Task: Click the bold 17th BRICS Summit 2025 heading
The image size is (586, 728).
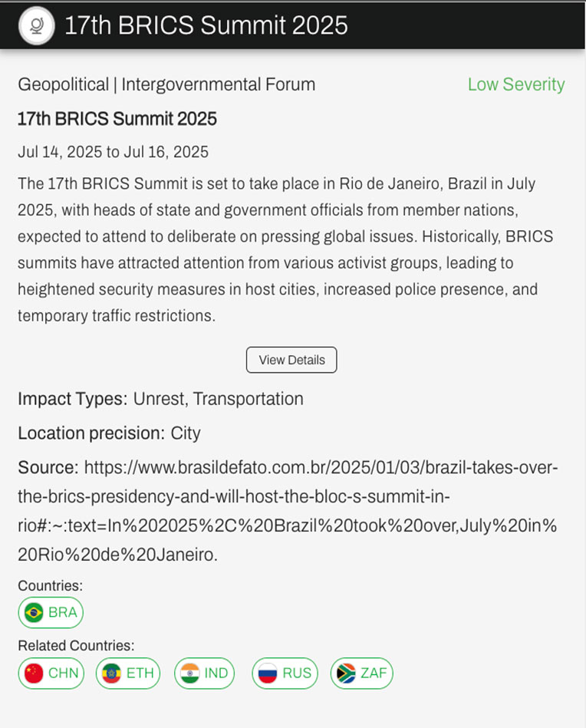Action: [117, 119]
